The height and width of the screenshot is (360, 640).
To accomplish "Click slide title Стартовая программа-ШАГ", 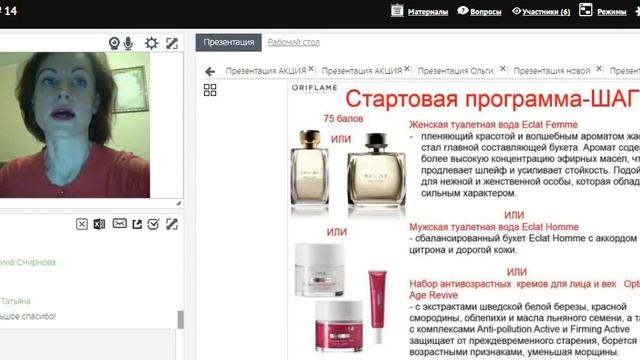I will pyautogui.click(x=493, y=98).
